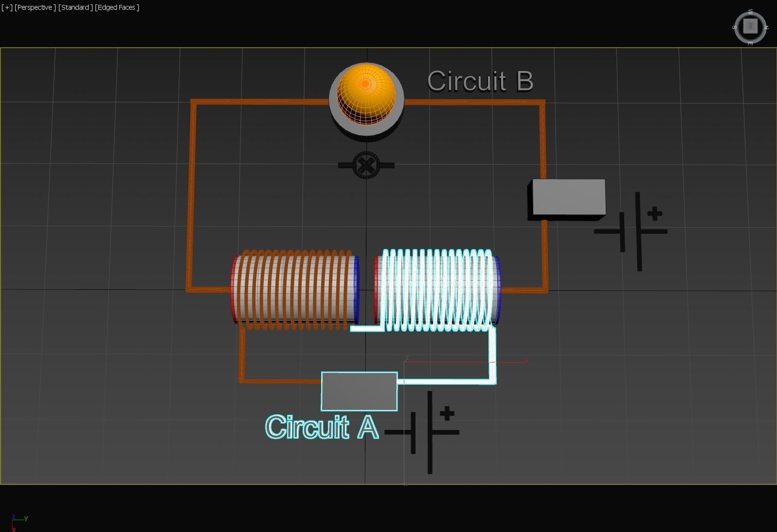Click E on the ViewCube compass
This screenshot has width=777, height=532.
click(x=750, y=43)
